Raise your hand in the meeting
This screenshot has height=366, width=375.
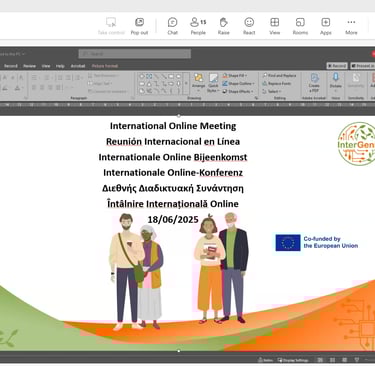pos(224,26)
